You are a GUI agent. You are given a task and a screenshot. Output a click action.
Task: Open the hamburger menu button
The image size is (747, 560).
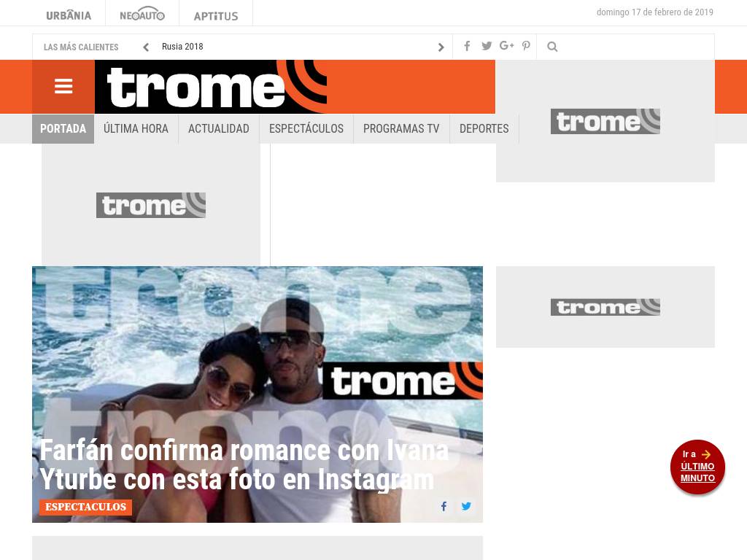pos(63,87)
